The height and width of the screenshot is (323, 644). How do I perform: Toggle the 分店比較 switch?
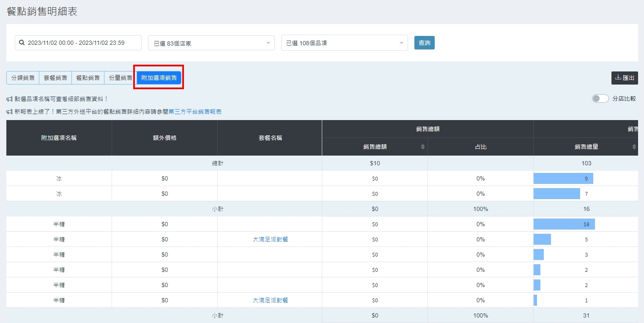pyautogui.click(x=600, y=99)
